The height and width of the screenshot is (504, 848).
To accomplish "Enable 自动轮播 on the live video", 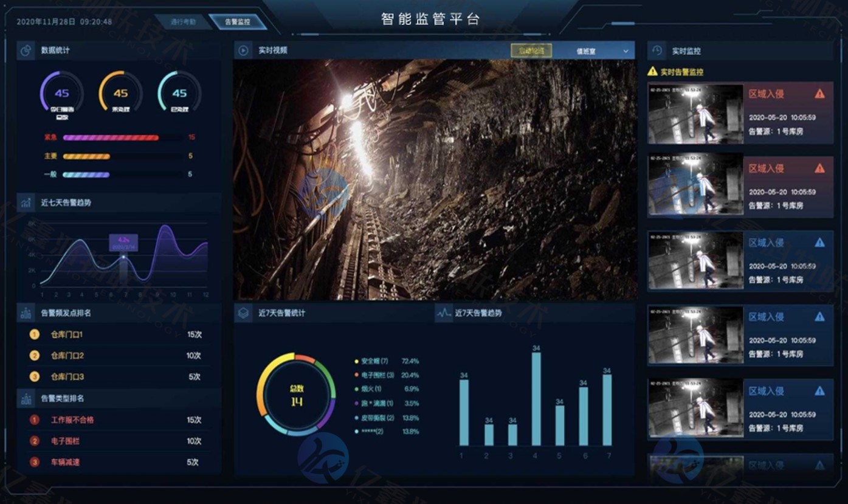I will (x=530, y=50).
